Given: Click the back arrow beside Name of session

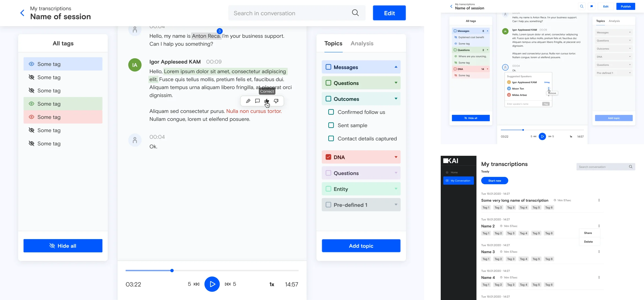Looking at the screenshot, I should click(x=22, y=13).
